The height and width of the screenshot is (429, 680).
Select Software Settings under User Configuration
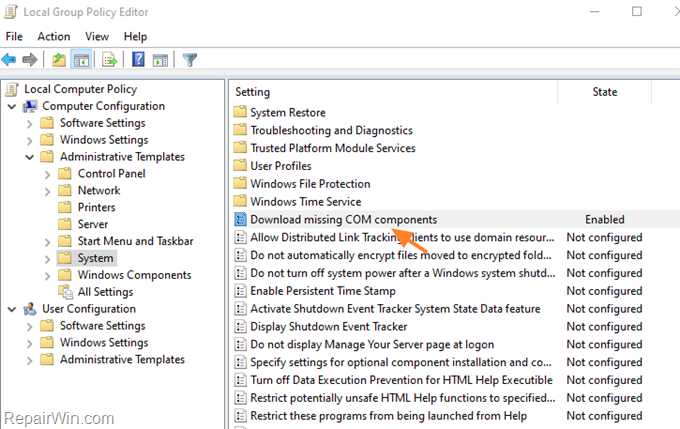[103, 326]
